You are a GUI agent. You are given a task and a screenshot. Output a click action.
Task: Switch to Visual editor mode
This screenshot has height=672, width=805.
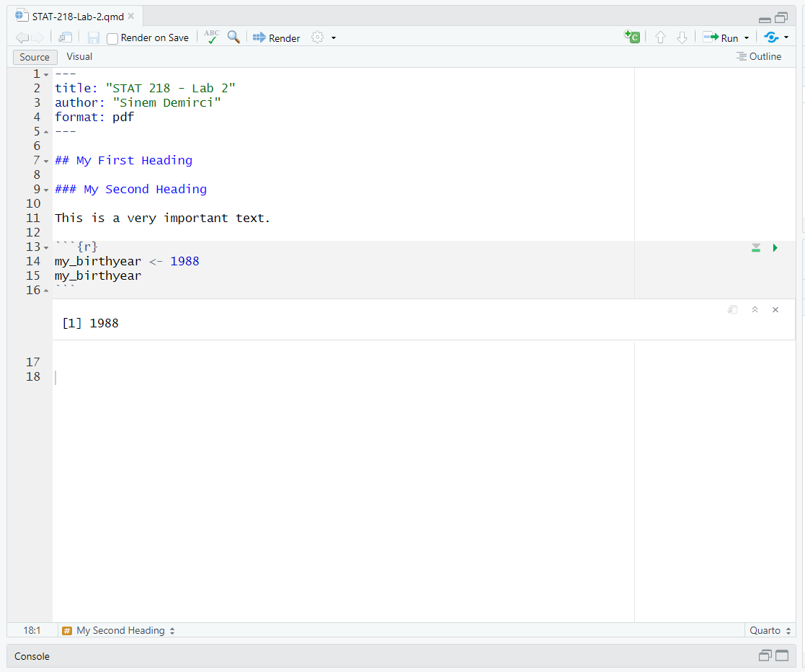pyautogui.click(x=79, y=57)
